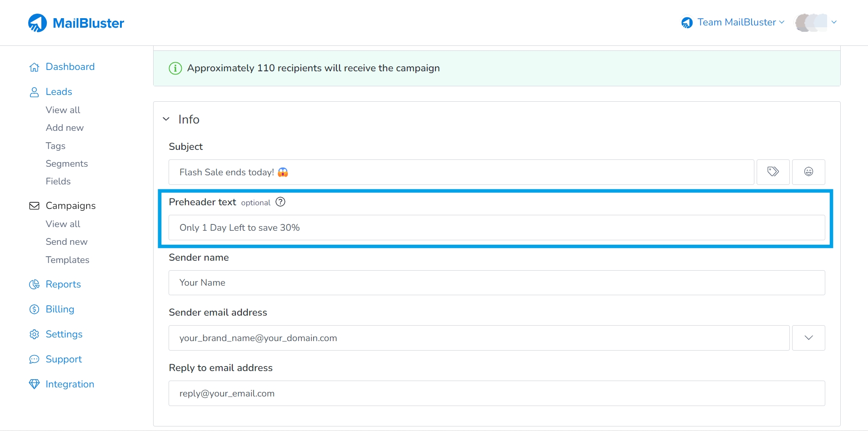Open Settings using the gear icon

35,334
